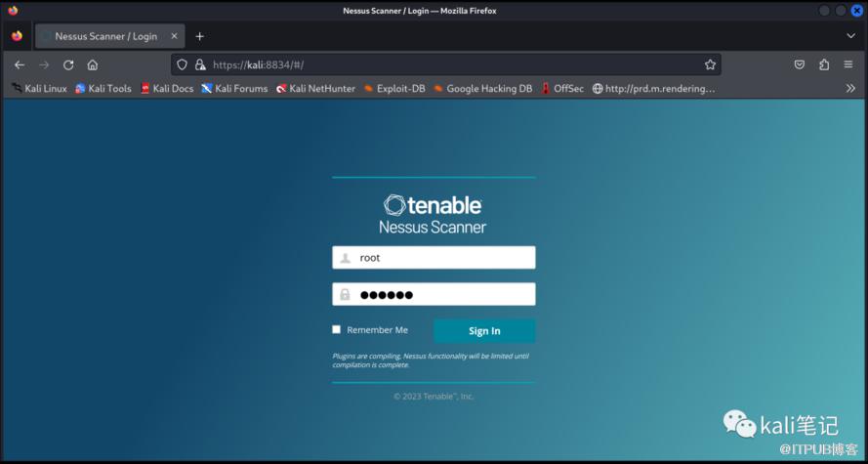This screenshot has width=868, height=464.
Task: Enable the Remember Me checkbox
Action: [x=337, y=330]
